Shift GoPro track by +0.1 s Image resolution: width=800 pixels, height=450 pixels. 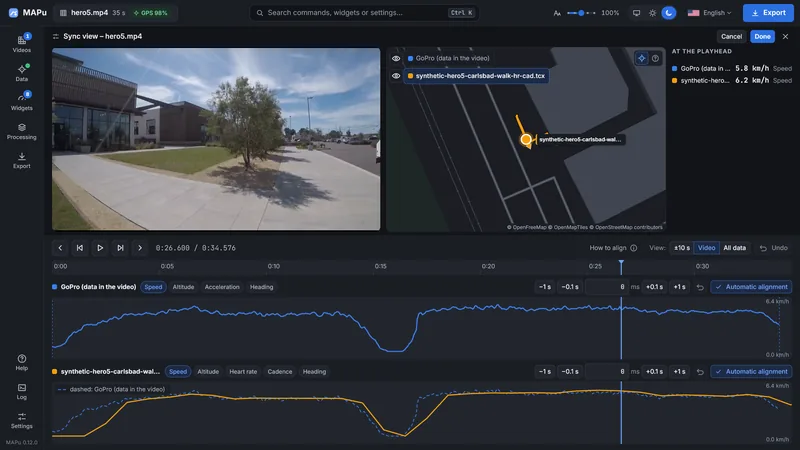(x=654, y=287)
